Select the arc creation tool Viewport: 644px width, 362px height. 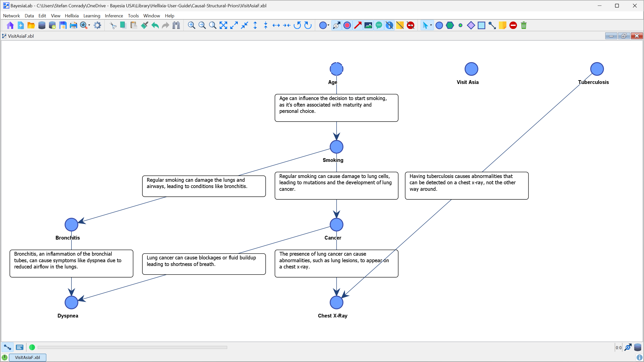pos(492,25)
